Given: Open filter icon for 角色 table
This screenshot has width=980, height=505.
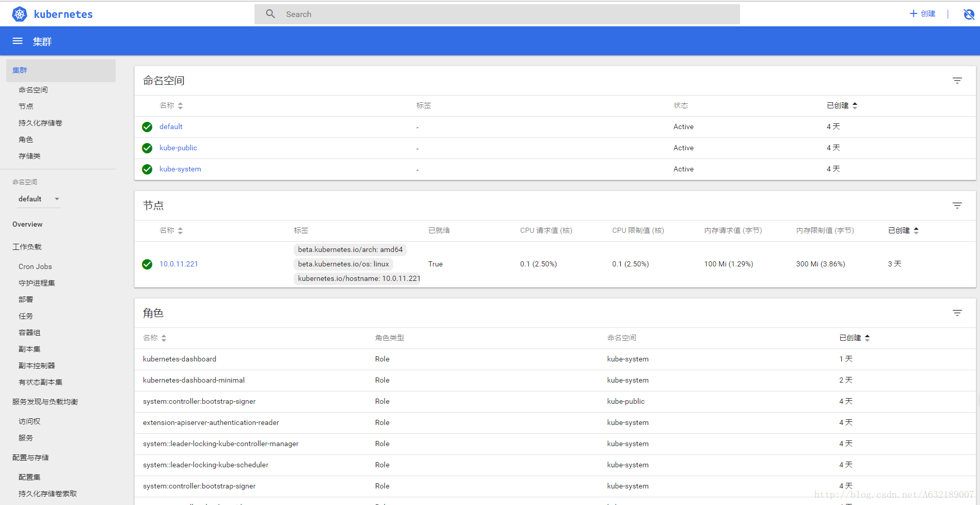Looking at the screenshot, I should [x=957, y=313].
